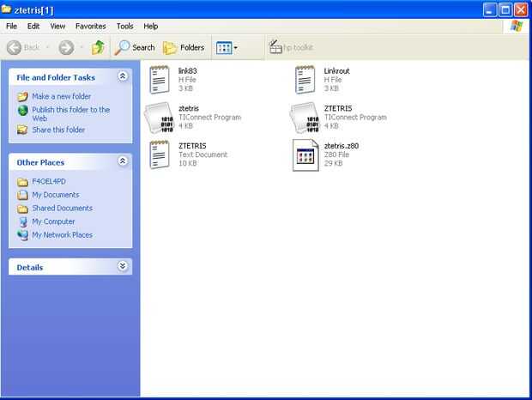Viewport: 532px width, 400px height.
Task: Click Make a new folder link
Action: coord(62,96)
